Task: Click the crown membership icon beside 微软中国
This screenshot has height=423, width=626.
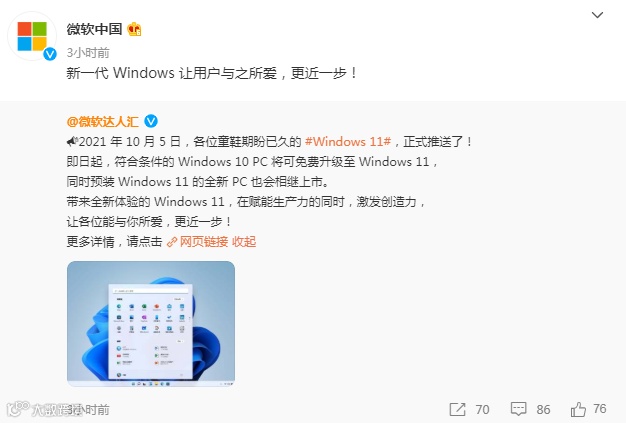Action: pos(135,29)
